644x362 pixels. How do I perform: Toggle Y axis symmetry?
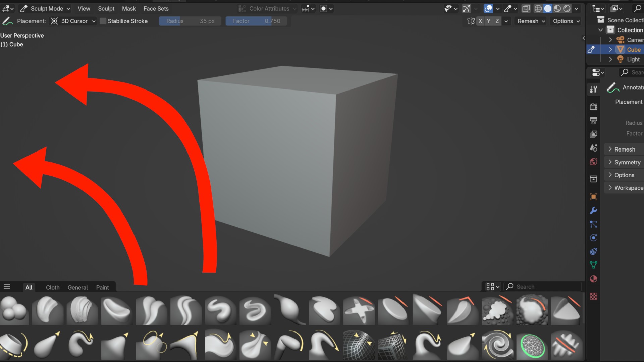[489, 21]
